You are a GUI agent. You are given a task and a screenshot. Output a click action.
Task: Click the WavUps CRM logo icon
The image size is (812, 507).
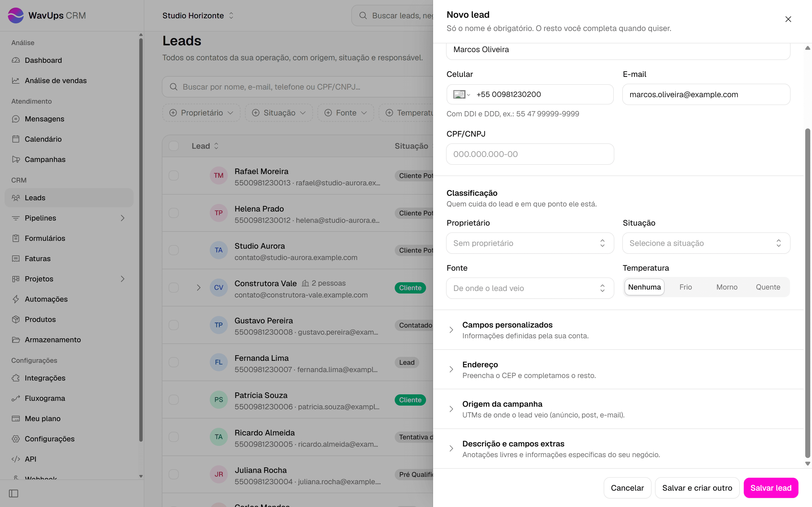pyautogui.click(x=16, y=15)
